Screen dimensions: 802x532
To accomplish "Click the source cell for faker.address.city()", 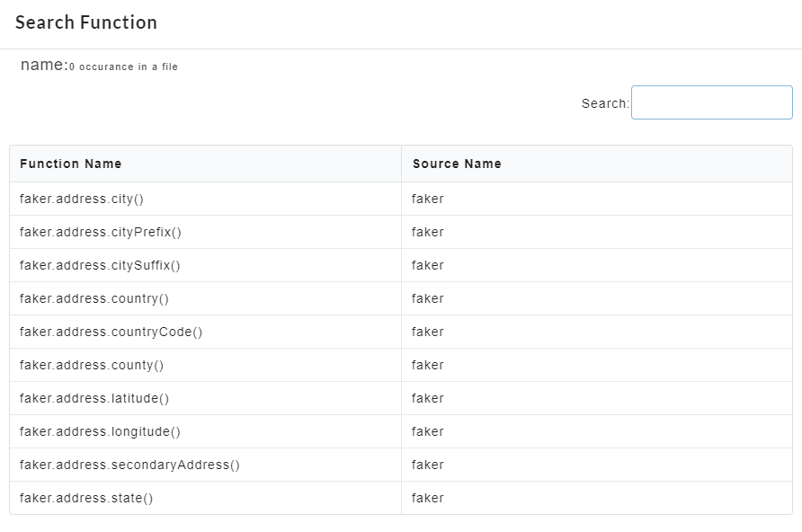I will (428, 199).
